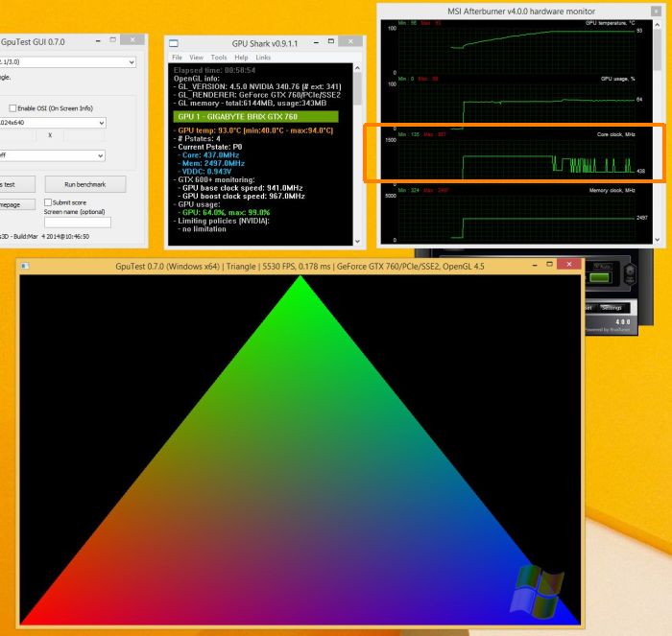Click the GPU: 64.0%, max: 99.0% line
The image size is (672, 636).
click(x=226, y=212)
